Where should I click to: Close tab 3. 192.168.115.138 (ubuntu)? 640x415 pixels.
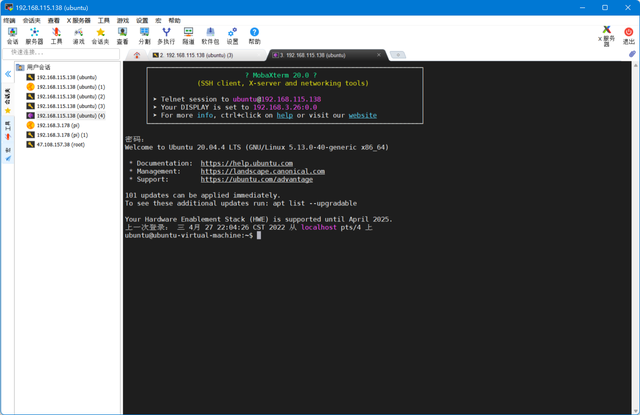tap(379, 55)
